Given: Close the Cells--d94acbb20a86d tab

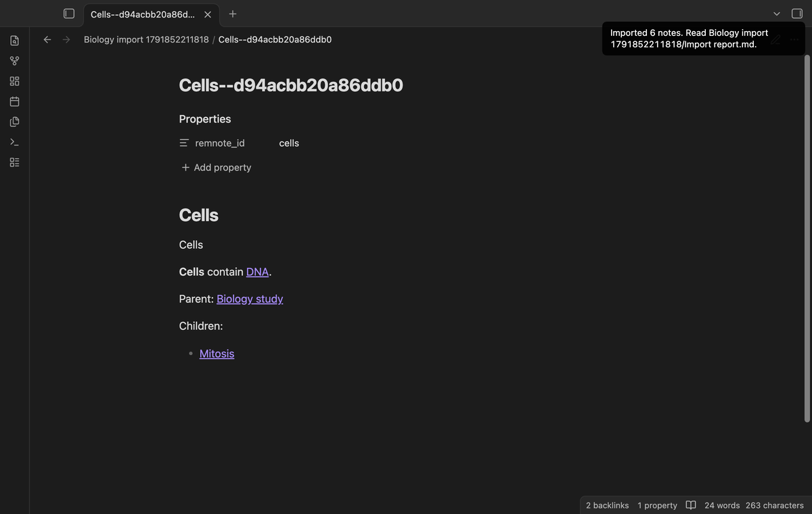Looking at the screenshot, I should click(208, 14).
